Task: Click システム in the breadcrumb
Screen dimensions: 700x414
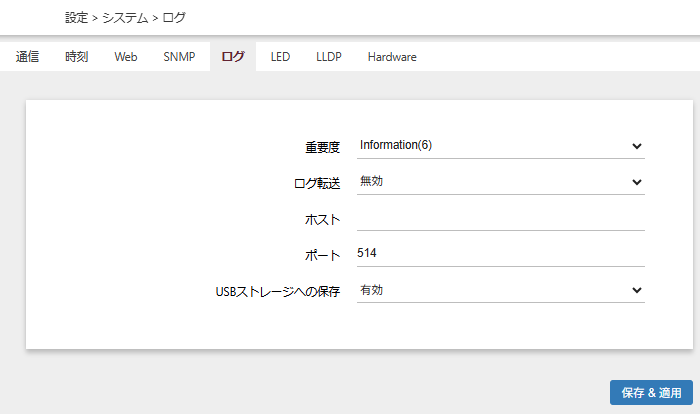Action: click(125, 18)
